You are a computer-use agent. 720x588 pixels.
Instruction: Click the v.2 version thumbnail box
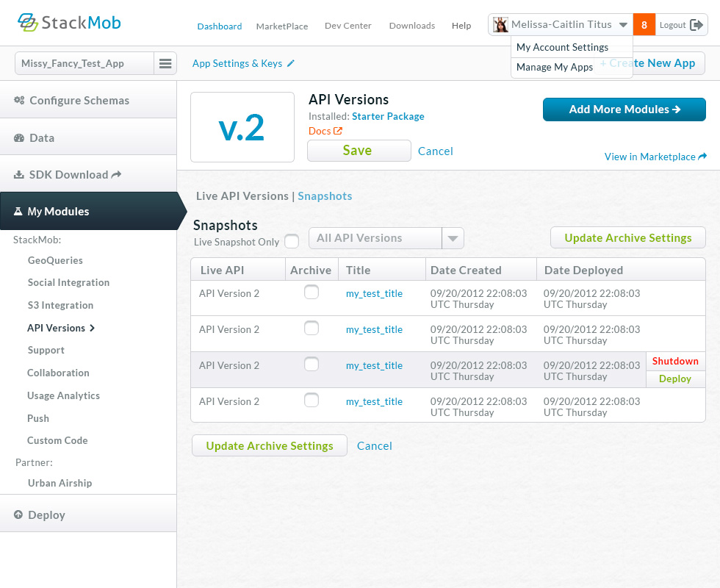click(x=242, y=127)
